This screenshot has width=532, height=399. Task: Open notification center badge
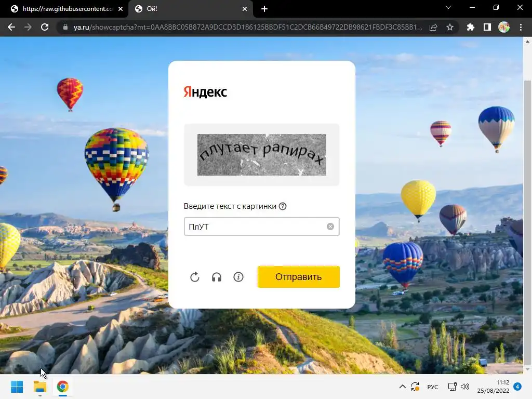(517, 387)
